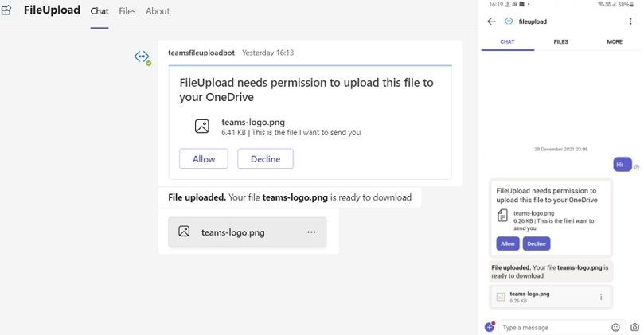
Task: Tap Decline in the mobile consent card
Action: (537, 243)
